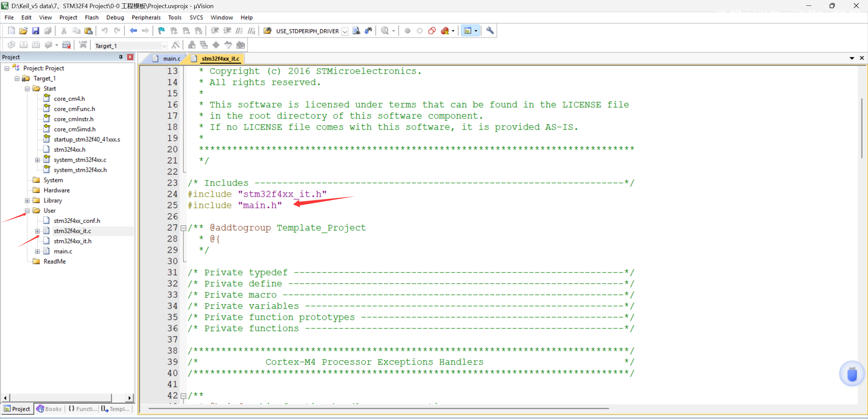Expand the Library folder
Image resolution: width=868 pixels, height=419 pixels.
click(27, 201)
